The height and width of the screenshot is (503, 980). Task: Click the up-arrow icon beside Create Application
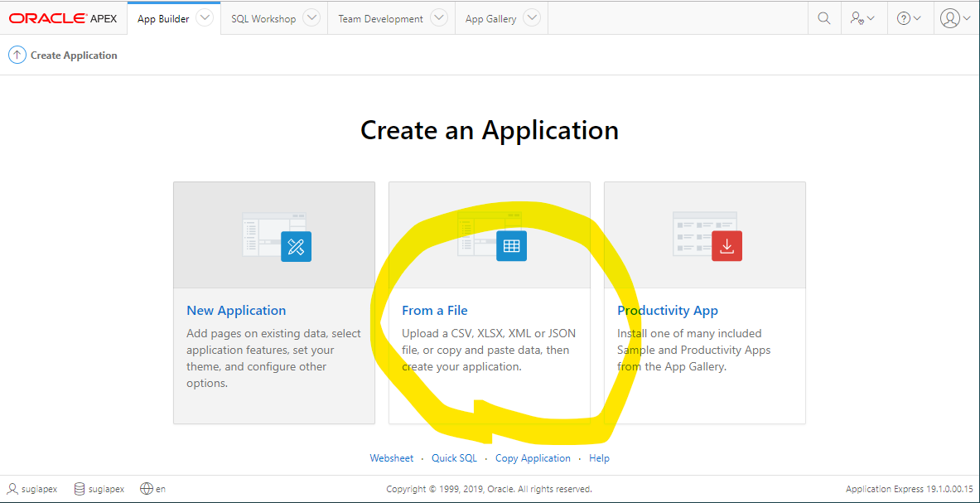pos(17,55)
